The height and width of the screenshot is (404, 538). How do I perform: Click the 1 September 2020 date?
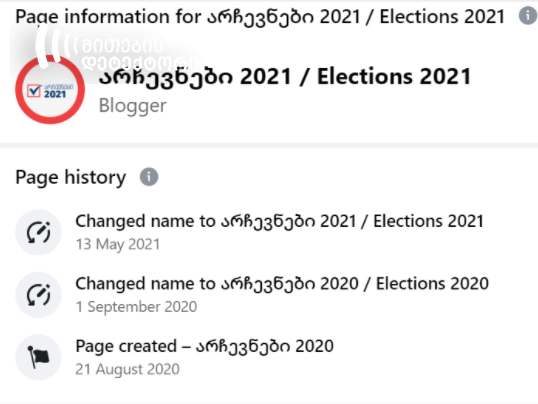[x=136, y=307]
